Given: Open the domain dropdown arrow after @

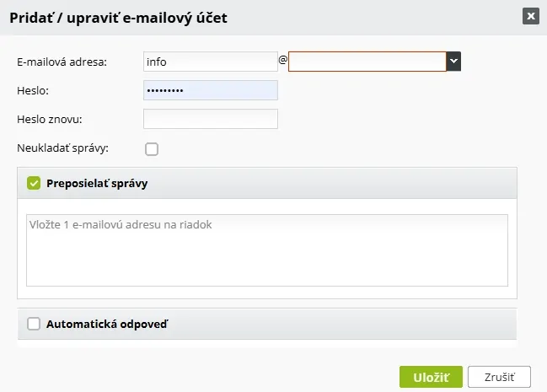Looking at the screenshot, I should pos(453,62).
